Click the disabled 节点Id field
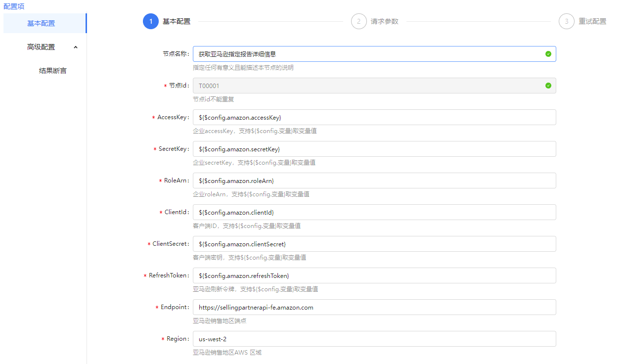Screen dimensions: 626x364 tap(366, 86)
